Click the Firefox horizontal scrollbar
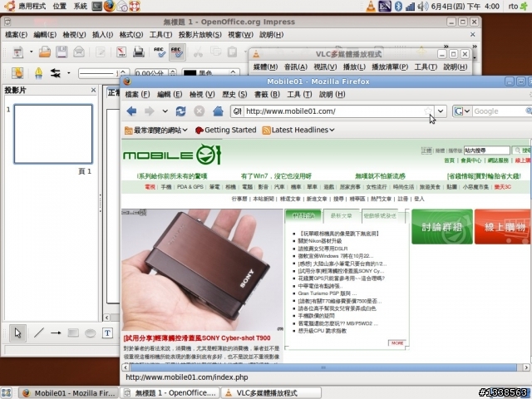Screen dimensions: 532x399 tap(323, 367)
